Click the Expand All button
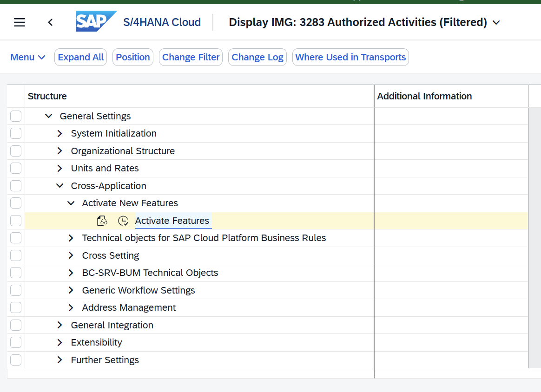The width and height of the screenshot is (541, 392). [x=80, y=57]
